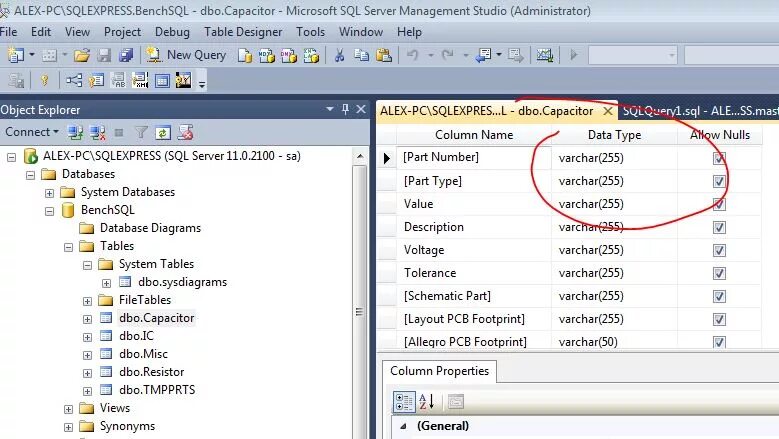This screenshot has width=779, height=439.
Task: Collapse the Tables folder node
Action: point(68,247)
